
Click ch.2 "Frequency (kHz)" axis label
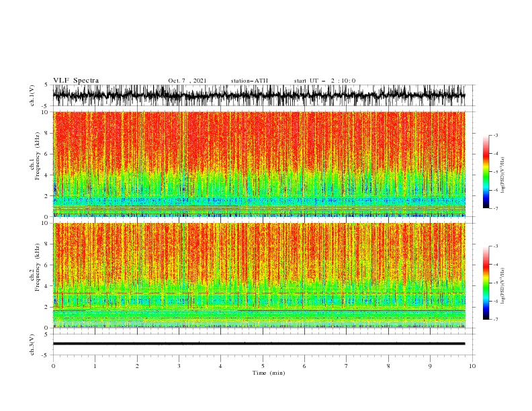[x=38, y=267]
